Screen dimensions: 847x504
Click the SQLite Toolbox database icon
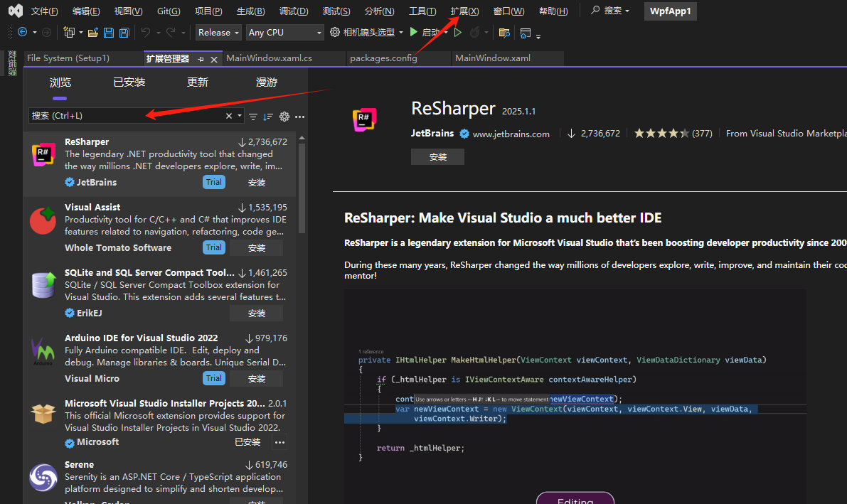coord(43,285)
